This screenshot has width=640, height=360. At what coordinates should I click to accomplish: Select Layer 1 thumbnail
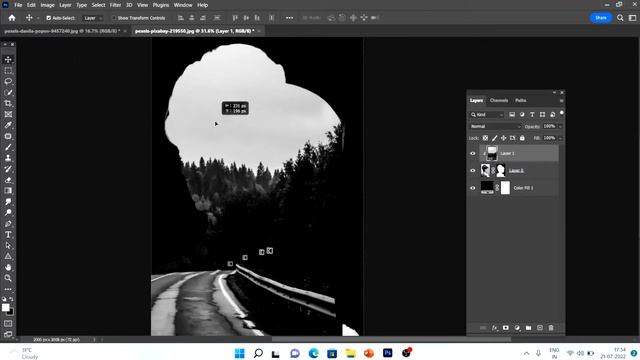coord(492,153)
